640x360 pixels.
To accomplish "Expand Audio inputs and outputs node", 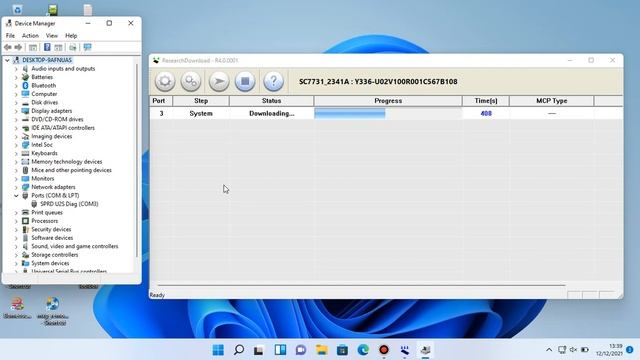I will point(16,69).
